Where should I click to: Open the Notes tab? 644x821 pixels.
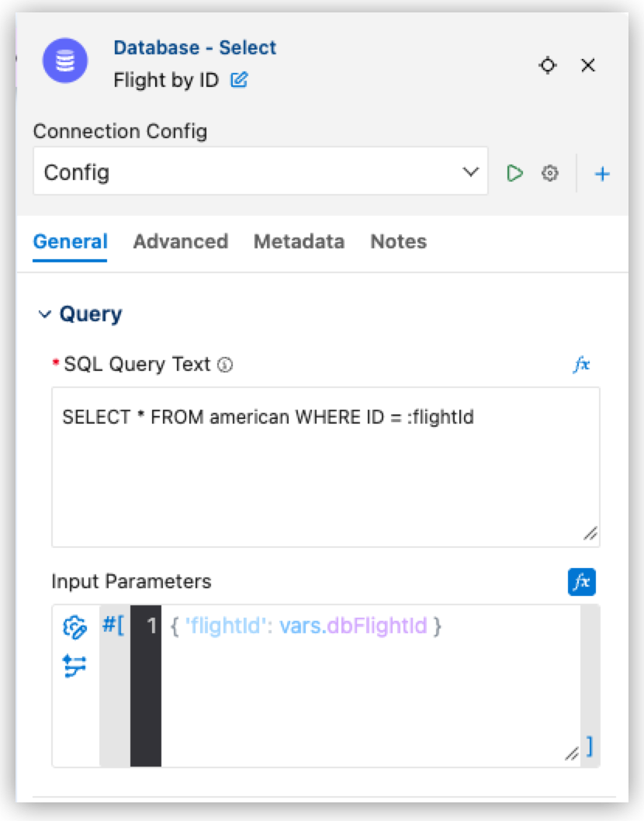(x=399, y=242)
